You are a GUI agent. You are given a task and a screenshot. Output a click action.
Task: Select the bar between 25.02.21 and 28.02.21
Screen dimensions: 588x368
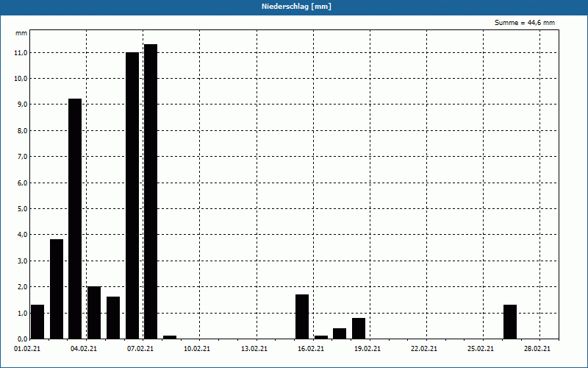point(510,322)
